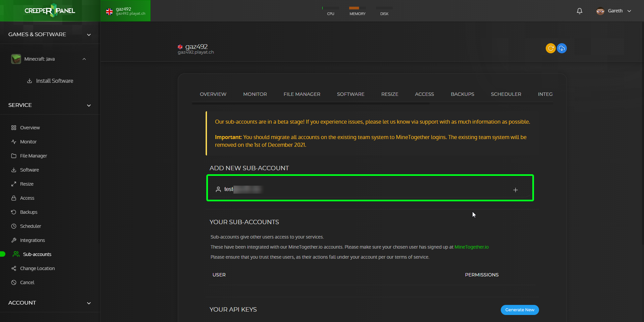Click the PERMISSIONS column header

(482, 275)
